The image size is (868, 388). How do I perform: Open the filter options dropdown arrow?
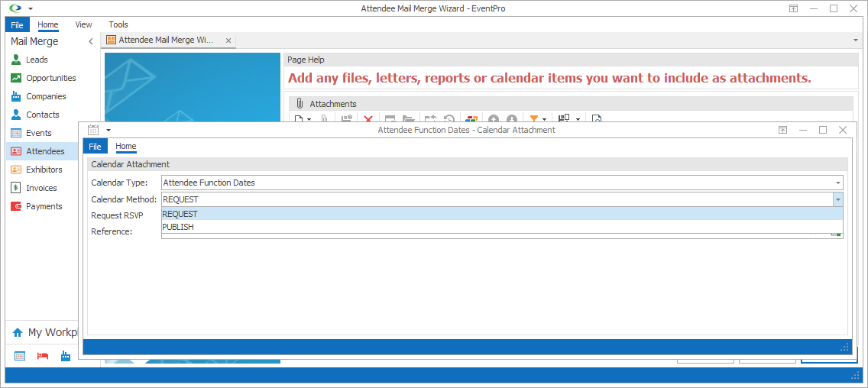click(x=545, y=119)
